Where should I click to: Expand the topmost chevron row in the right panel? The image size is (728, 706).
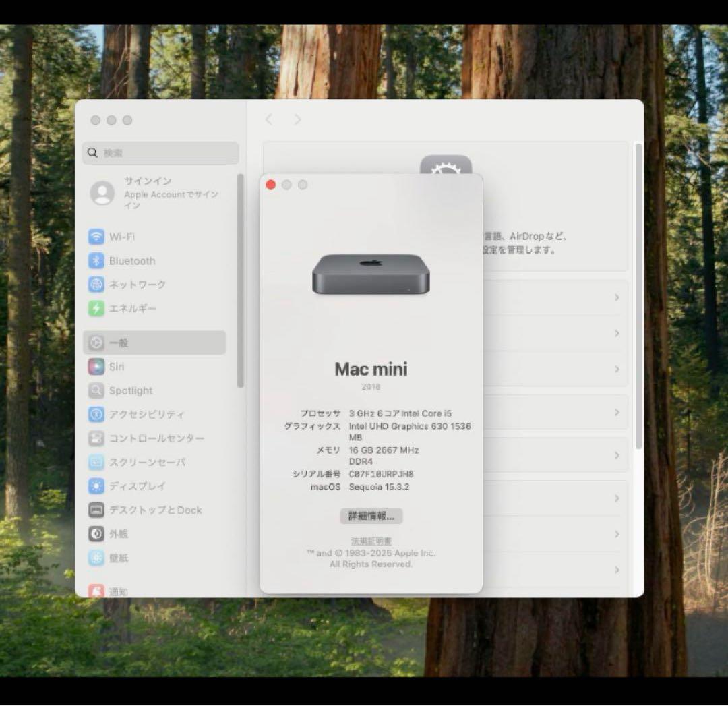618,297
